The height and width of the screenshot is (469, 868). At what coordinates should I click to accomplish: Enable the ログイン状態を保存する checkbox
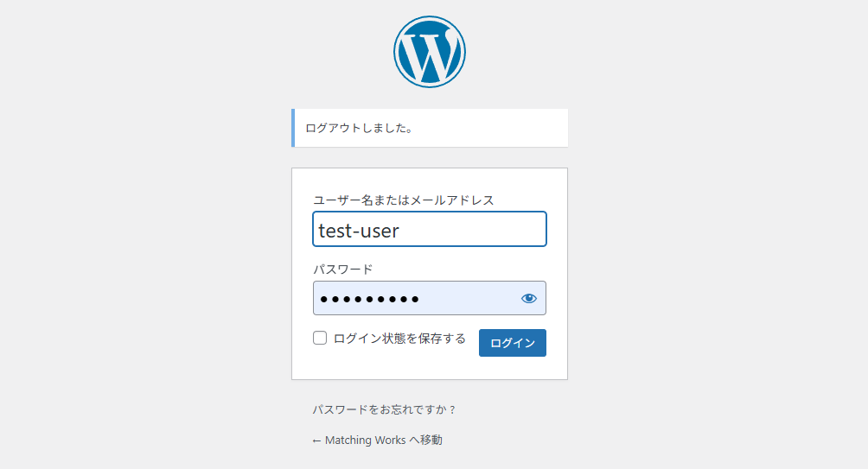click(x=320, y=338)
